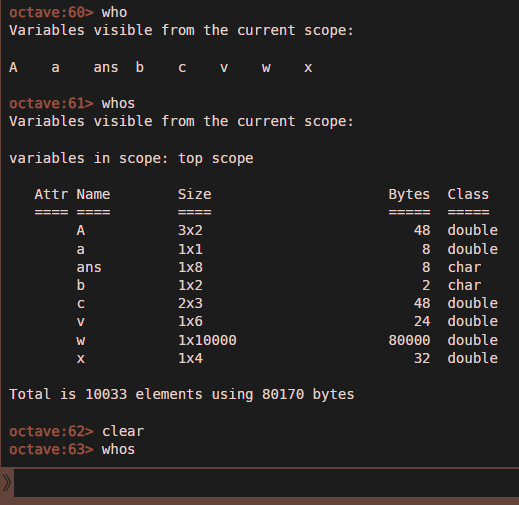
Task: Click the 'char' class in ans row
Action: 464,267
